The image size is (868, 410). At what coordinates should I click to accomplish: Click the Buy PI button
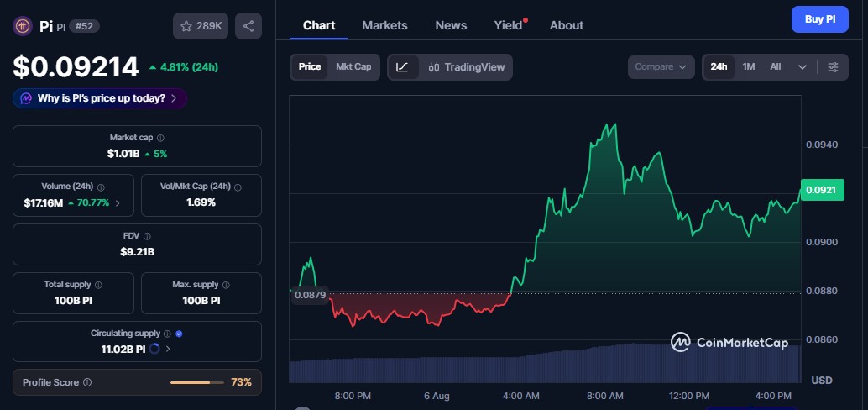click(x=820, y=19)
